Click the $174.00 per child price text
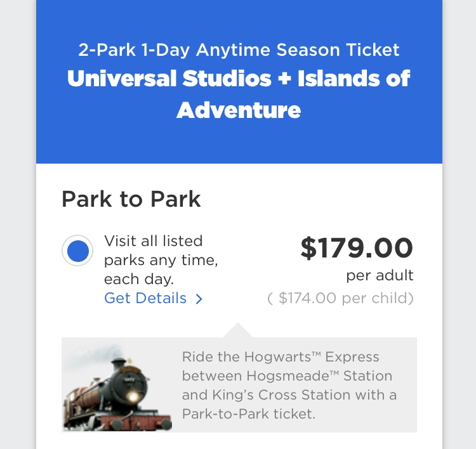 [x=340, y=298]
